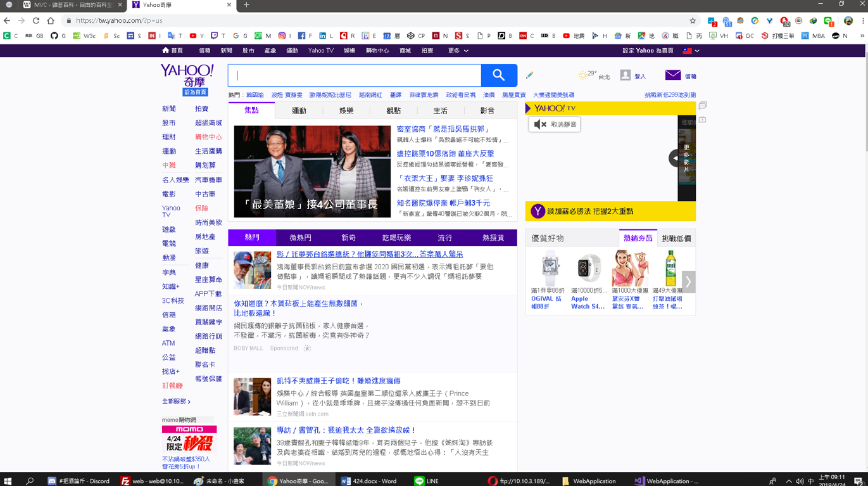This screenshot has height=486, width=868.
Task: Switch to the 微熱門 tab
Action: pyautogui.click(x=300, y=238)
